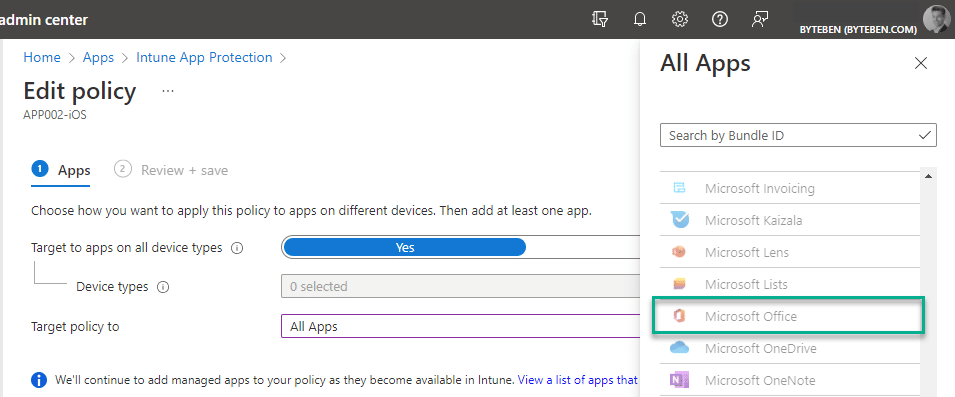Show info for Target to apps setting

[238, 248]
